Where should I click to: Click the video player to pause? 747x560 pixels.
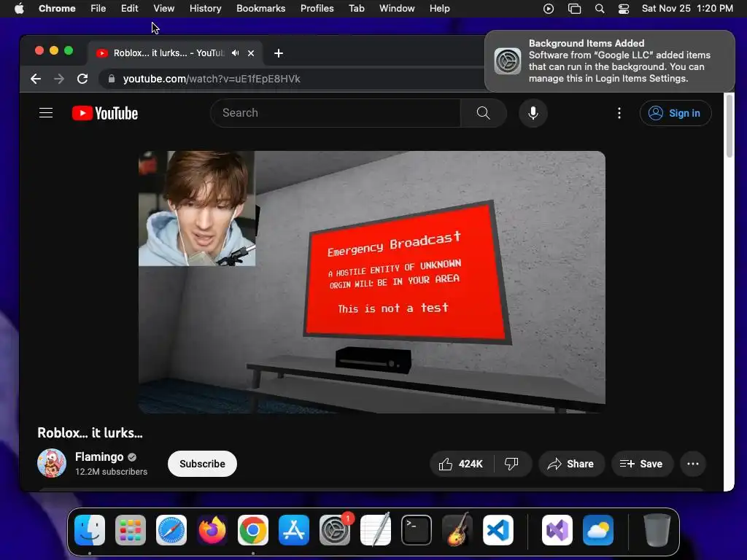click(x=371, y=282)
